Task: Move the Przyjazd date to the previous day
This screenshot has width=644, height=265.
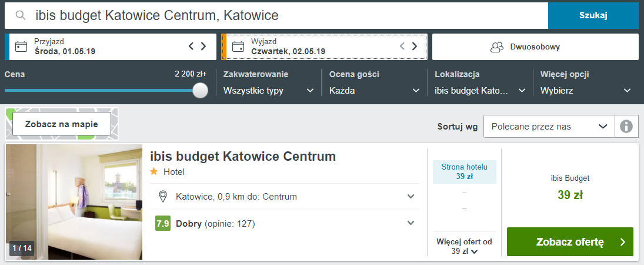Action: point(191,46)
